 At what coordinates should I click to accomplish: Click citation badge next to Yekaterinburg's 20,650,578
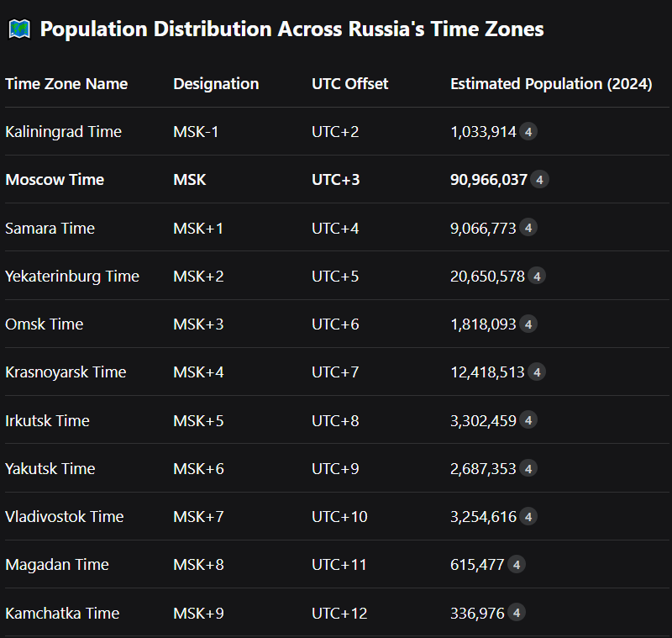coord(537,276)
